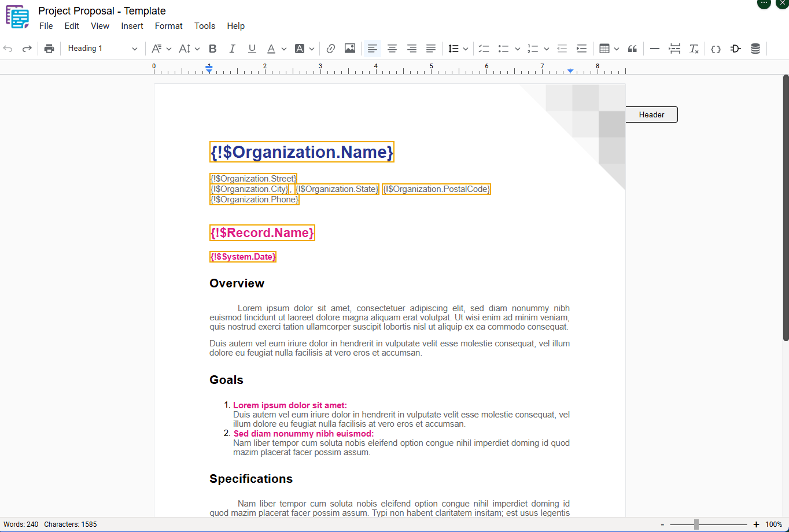Center-align the text

pos(392,49)
